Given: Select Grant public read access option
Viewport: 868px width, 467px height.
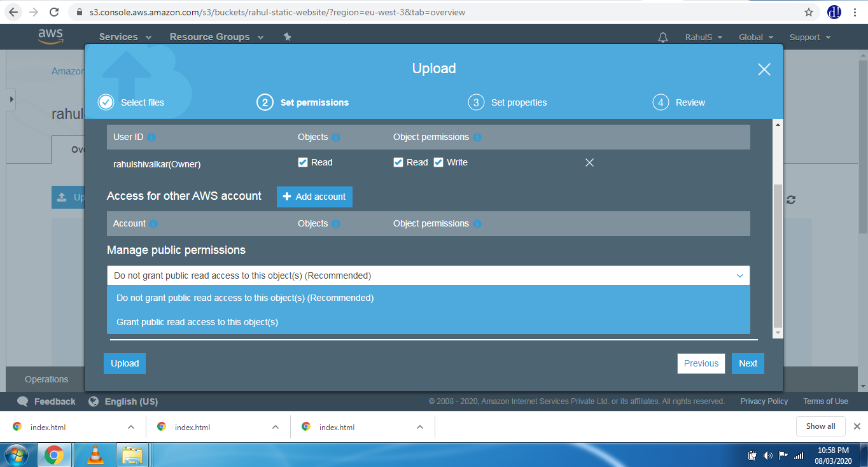Looking at the screenshot, I should coord(197,322).
